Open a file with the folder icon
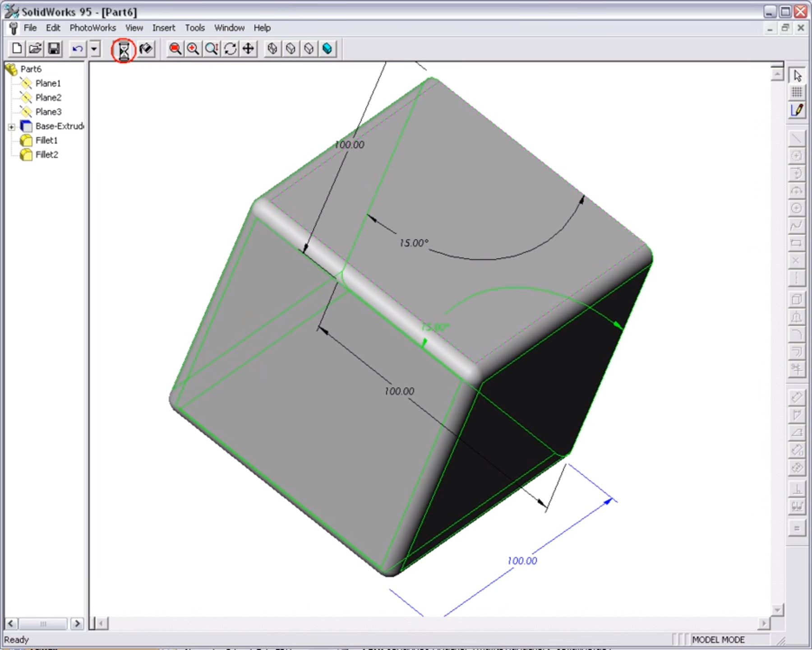Viewport: 812px width, 650px height. (x=35, y=49)
